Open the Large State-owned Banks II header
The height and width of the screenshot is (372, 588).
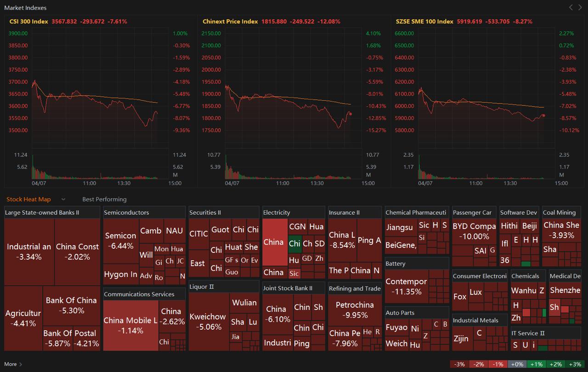point(42,212)
